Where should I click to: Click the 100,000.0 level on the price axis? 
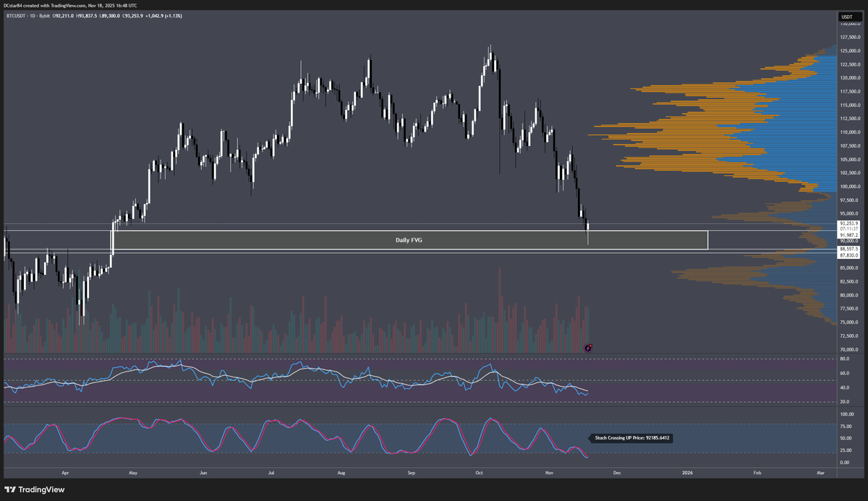pyautogui.click(x=849, y=187)
